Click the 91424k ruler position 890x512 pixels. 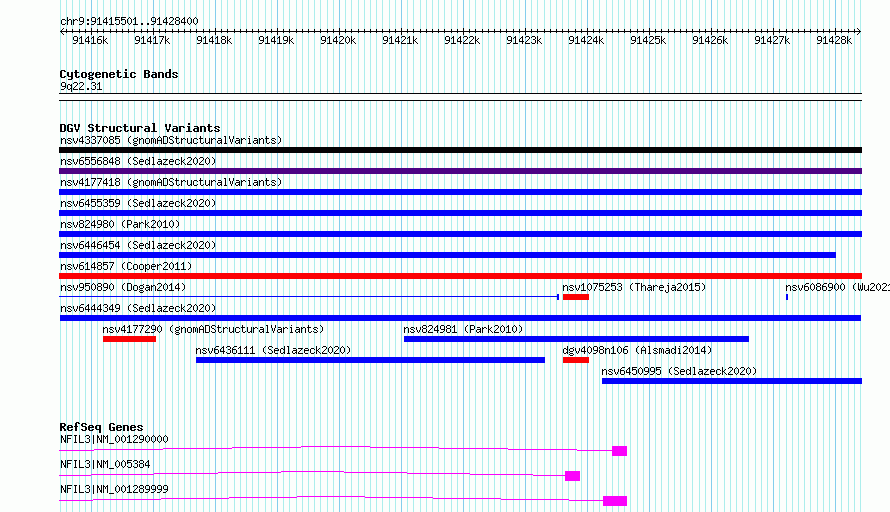(586, 40)
